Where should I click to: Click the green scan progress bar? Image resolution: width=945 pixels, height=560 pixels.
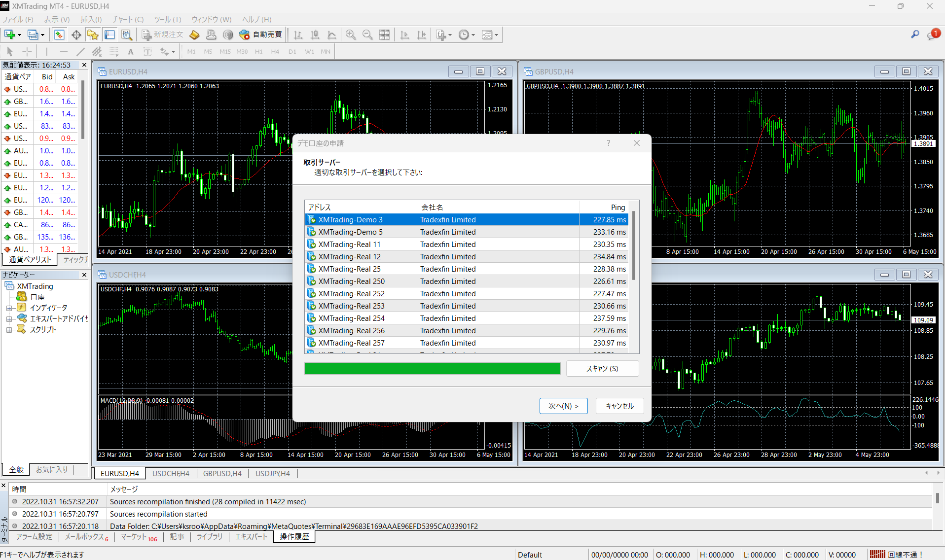point(432,369)
